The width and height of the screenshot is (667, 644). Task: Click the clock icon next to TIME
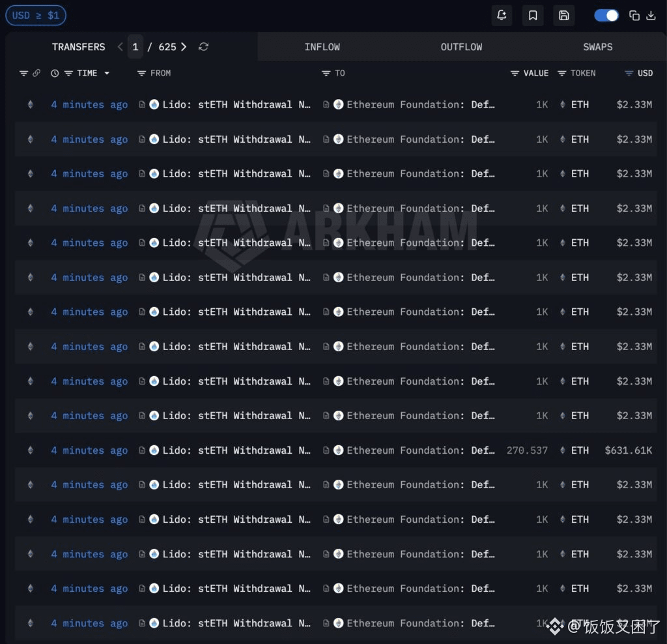pyautogui.click(x=55, y=73)
